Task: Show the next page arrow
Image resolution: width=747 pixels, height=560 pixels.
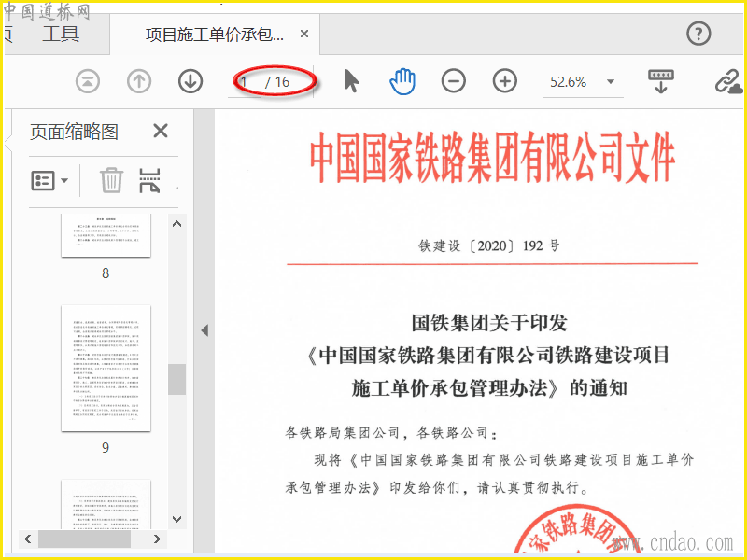Action: (190, 81)
